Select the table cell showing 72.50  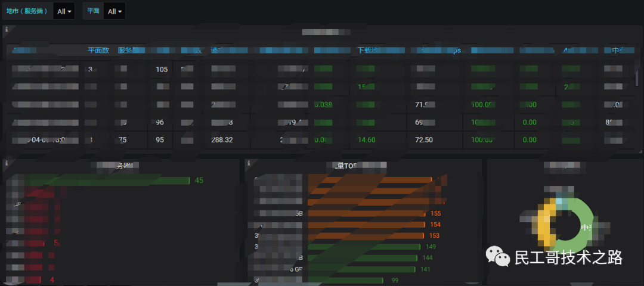pyautogui.click(x=423, y=140)
